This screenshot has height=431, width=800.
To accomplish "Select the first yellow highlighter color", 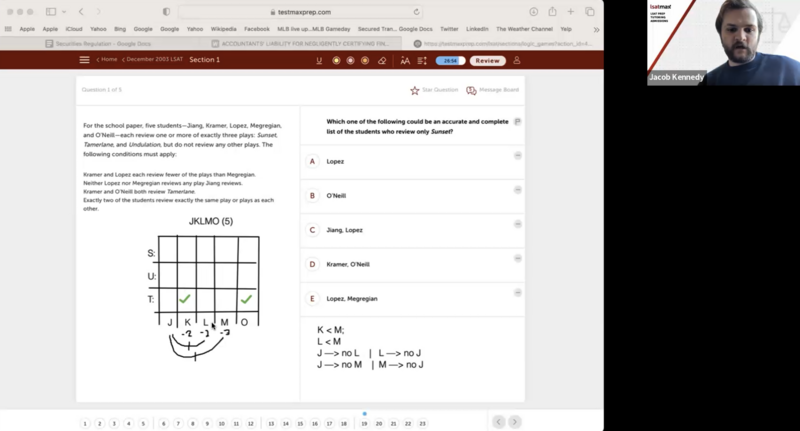I will (x=336, y=61).
